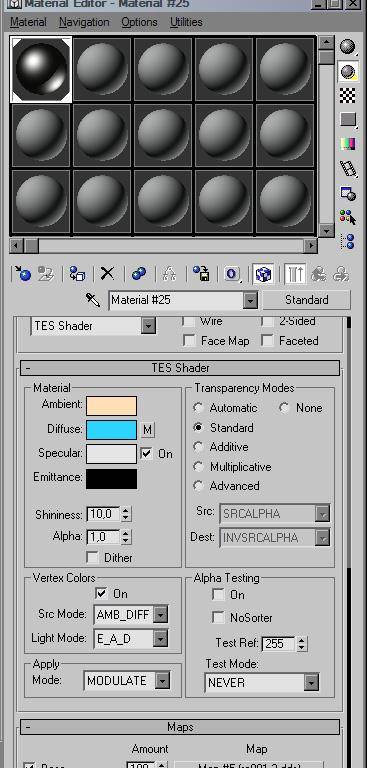Open Sample UV Tiling icon
Viewport: 367px width, 768px height.
point(347,120)
